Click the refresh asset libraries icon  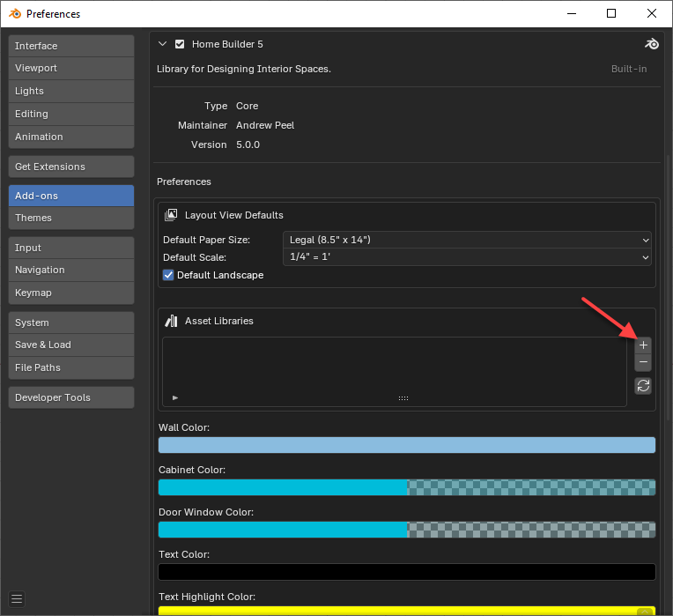click(643, 385)
